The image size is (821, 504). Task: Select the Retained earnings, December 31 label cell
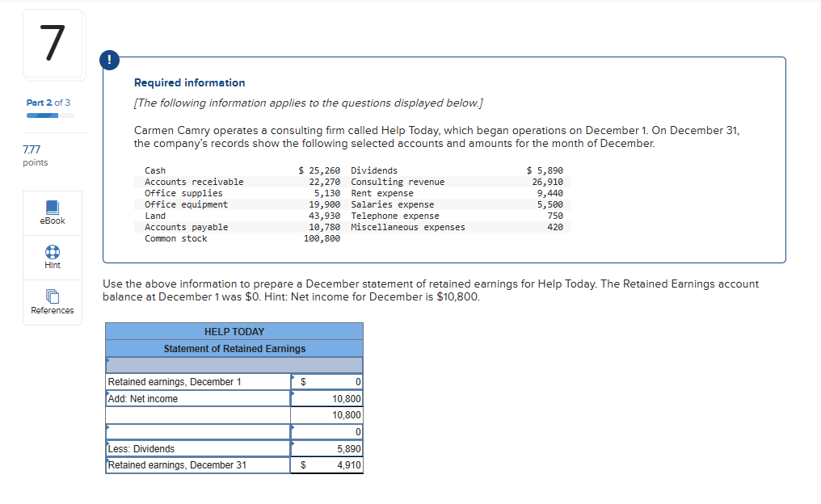click(x=198, y=465)
